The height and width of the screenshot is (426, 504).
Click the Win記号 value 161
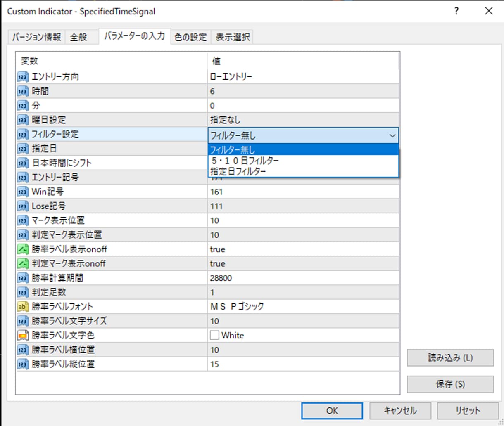(216, 192)
